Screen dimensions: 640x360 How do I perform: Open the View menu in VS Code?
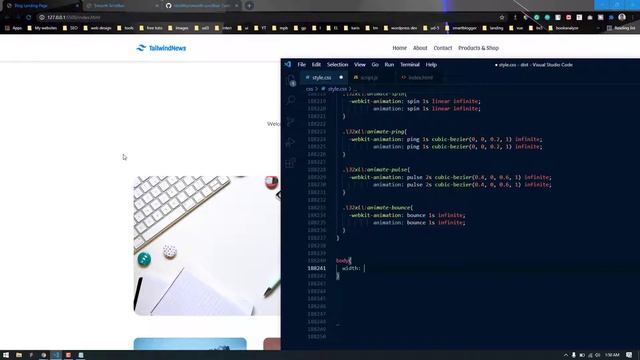(360, 64)
